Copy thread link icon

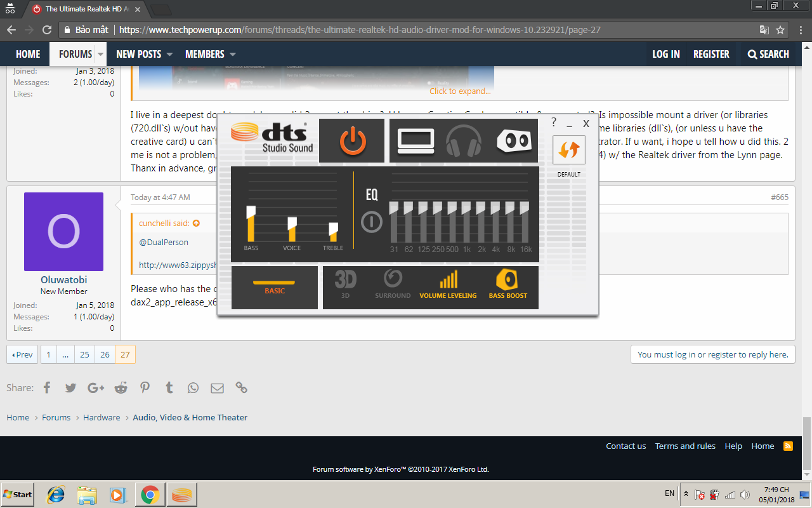coord(241,387)
